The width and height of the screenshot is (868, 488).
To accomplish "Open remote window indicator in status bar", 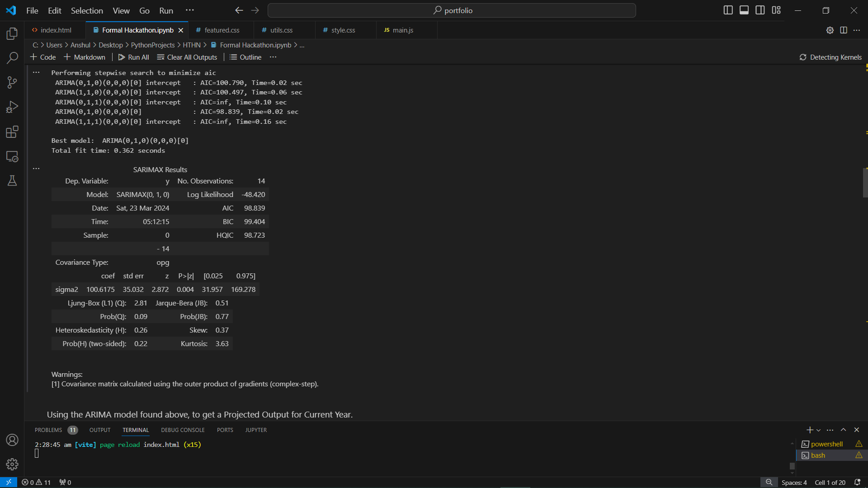I will click(x=9, y=483).
